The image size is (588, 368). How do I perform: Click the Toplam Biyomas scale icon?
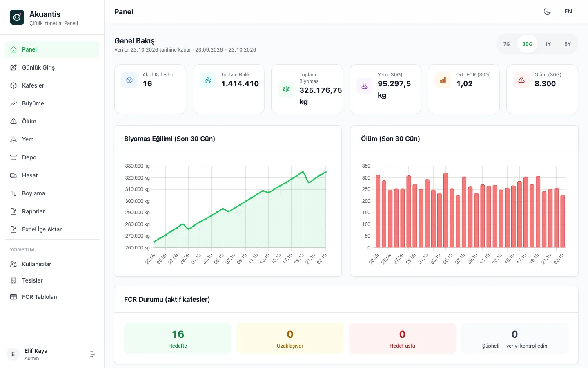pyautogui.click(x=286, y=89)
